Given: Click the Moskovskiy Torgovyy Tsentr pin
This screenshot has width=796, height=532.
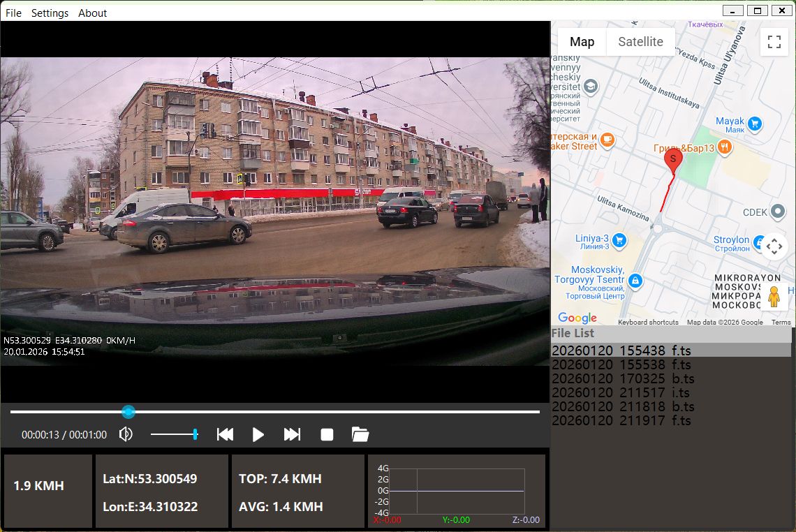Looking at the screenshot, I should [x=635, y=280].
